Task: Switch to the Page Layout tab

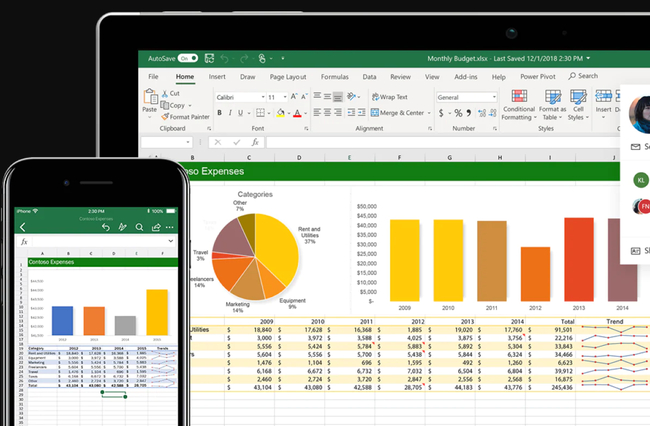Action: click(x=288, y=77)
